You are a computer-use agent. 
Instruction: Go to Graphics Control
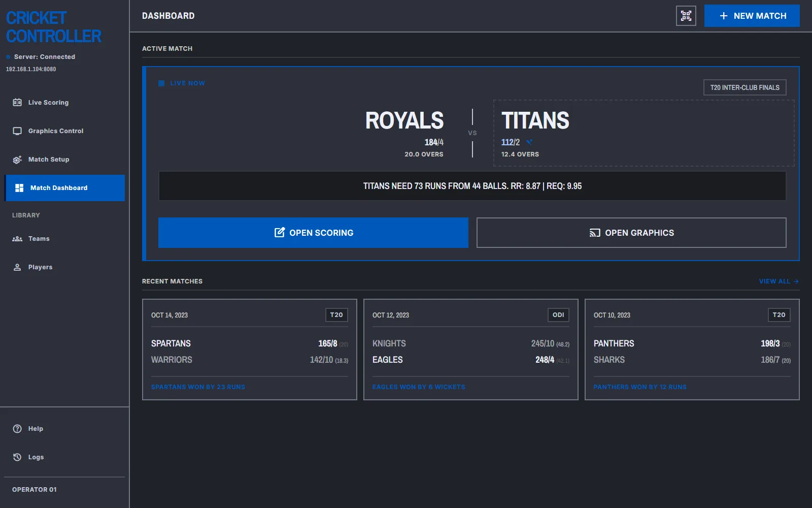click(64, 131)
